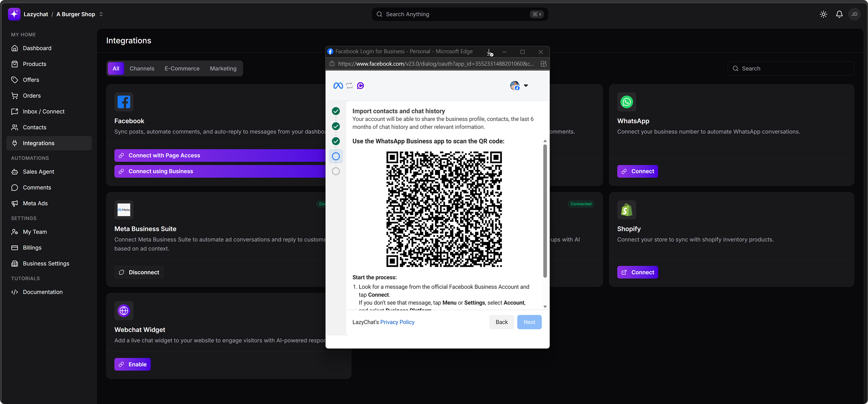Open Dashboard from the sidebar
The image size is (868, 404).
[37, 48]
